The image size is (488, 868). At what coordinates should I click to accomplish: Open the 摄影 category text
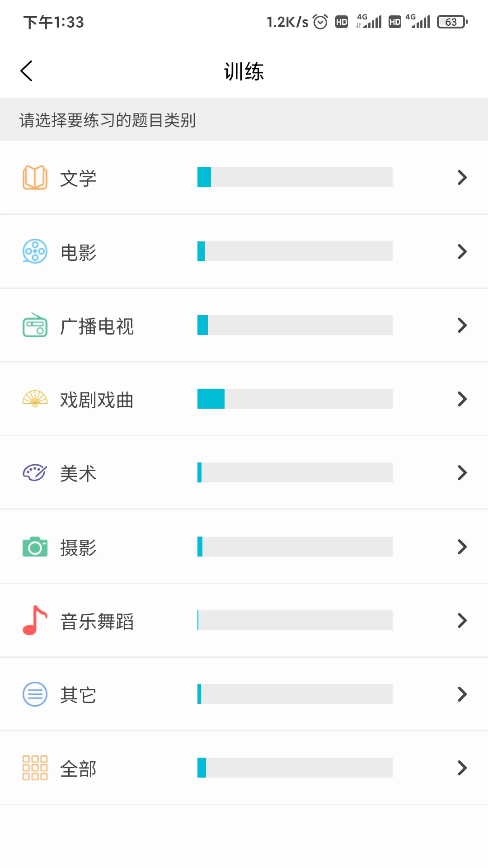click(78, 547)
